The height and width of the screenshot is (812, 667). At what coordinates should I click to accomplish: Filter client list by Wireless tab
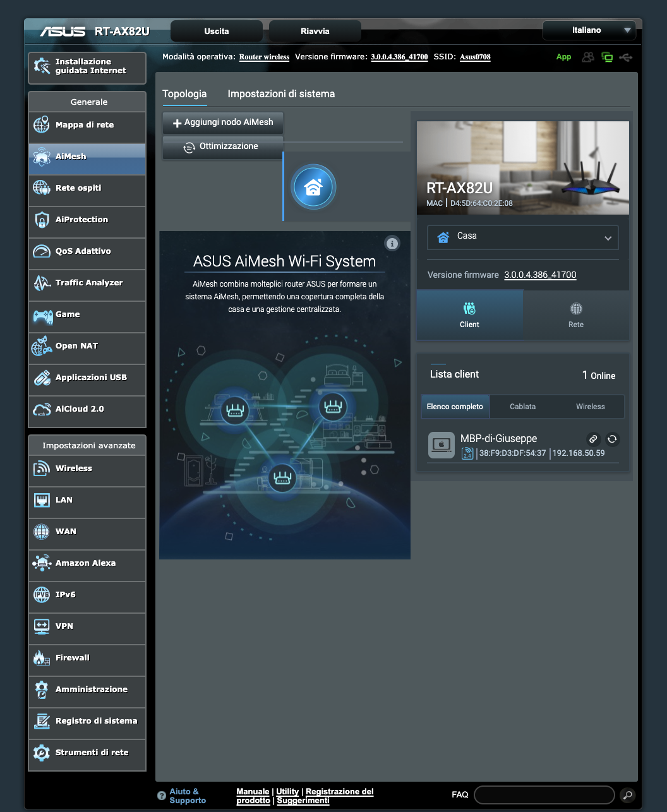click(591, 407)
